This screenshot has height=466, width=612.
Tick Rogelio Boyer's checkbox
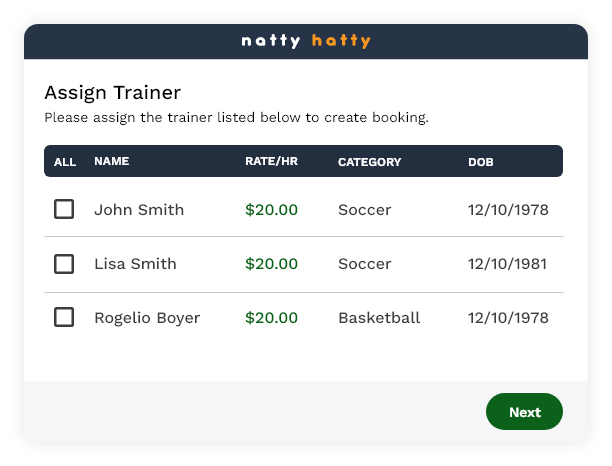pyautogui.click(x=64, y=318)
